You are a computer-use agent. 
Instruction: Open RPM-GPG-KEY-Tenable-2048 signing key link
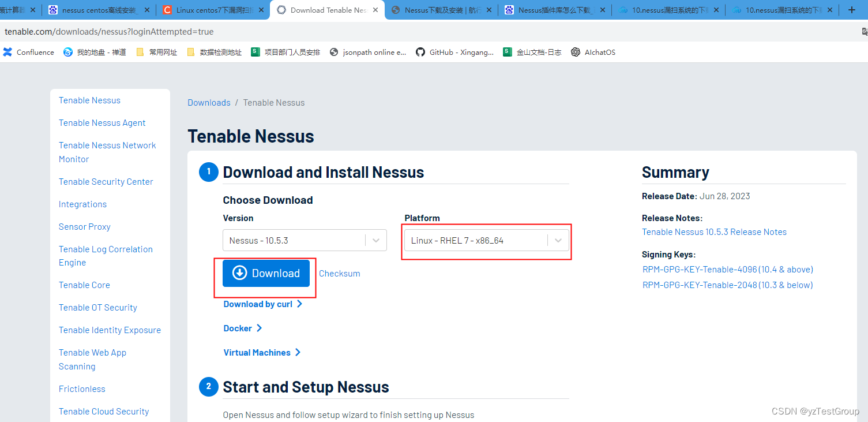[x=728, y=285]
